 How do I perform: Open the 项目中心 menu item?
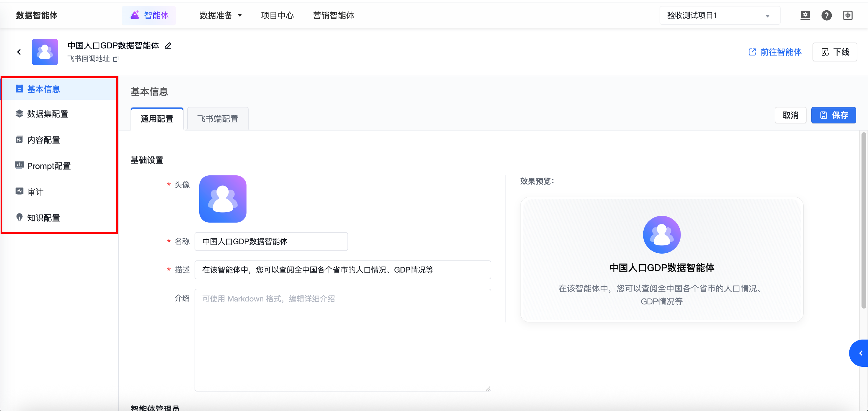tap(277, 15)
